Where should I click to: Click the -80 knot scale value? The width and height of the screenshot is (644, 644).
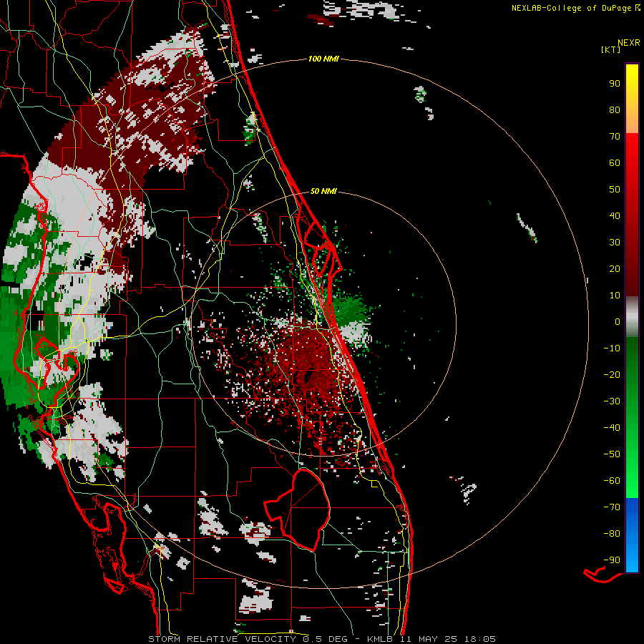pyautogui.click(x=612, y=534)
